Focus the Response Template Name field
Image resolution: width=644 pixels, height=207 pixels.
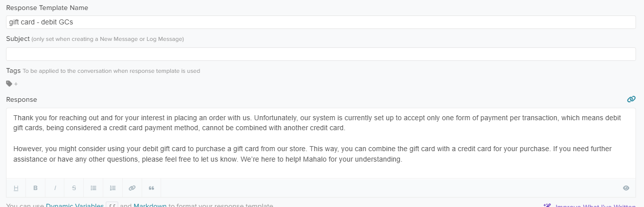click(321, 22)
